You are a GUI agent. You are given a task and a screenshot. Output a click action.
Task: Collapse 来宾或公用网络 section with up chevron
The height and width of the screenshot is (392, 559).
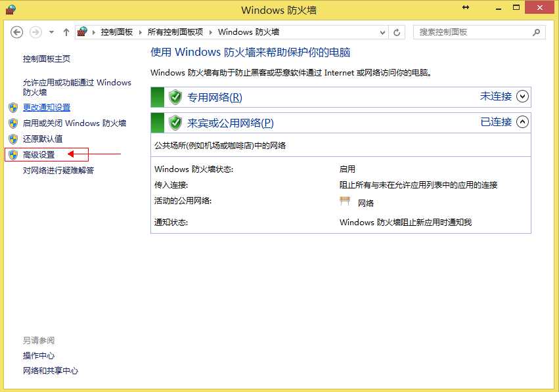coord(522,122)
